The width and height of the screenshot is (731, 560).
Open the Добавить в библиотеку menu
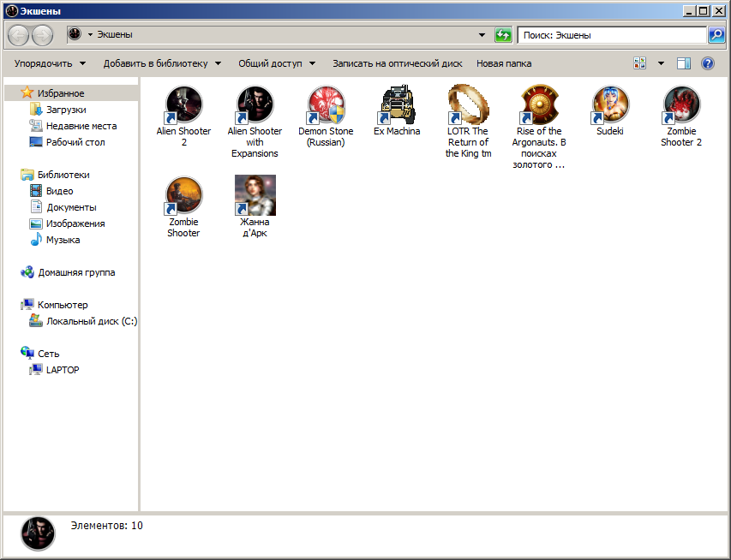pos(162,63)
